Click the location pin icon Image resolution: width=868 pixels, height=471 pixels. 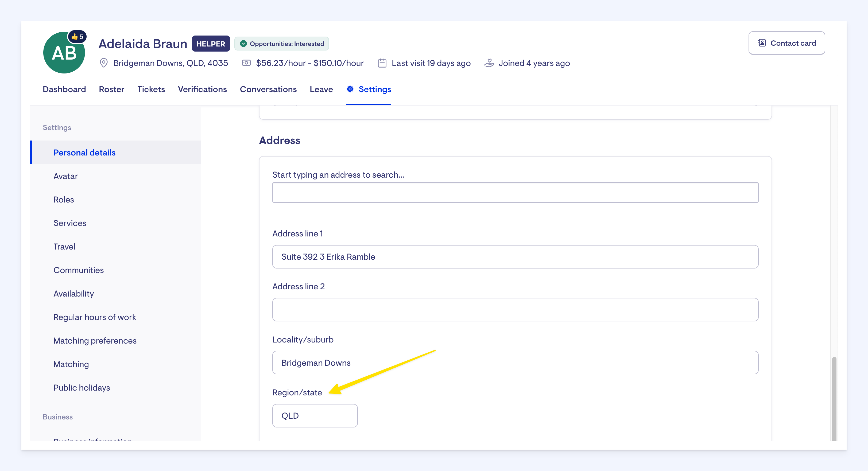(x=104, y=63)
